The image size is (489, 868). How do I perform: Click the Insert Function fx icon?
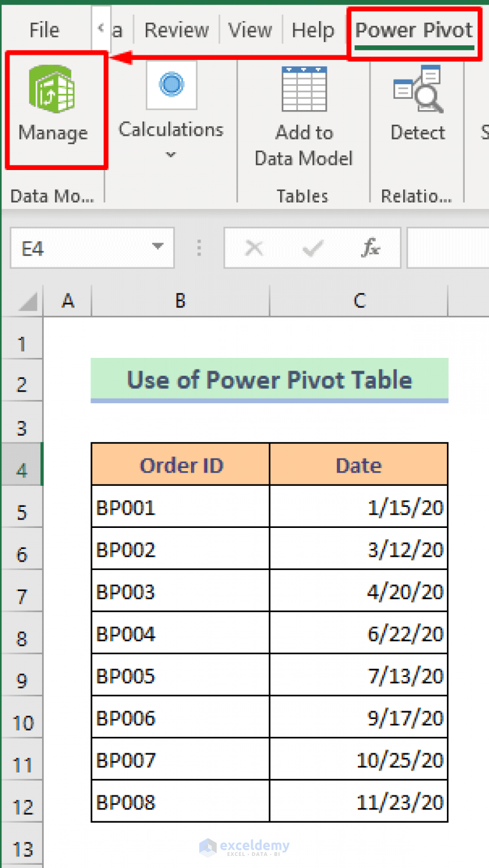[x=370, y=248]
